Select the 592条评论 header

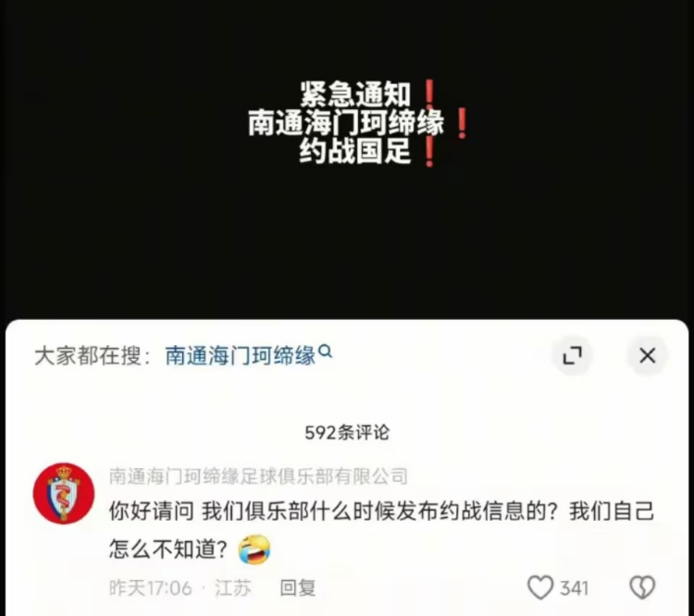347,432
